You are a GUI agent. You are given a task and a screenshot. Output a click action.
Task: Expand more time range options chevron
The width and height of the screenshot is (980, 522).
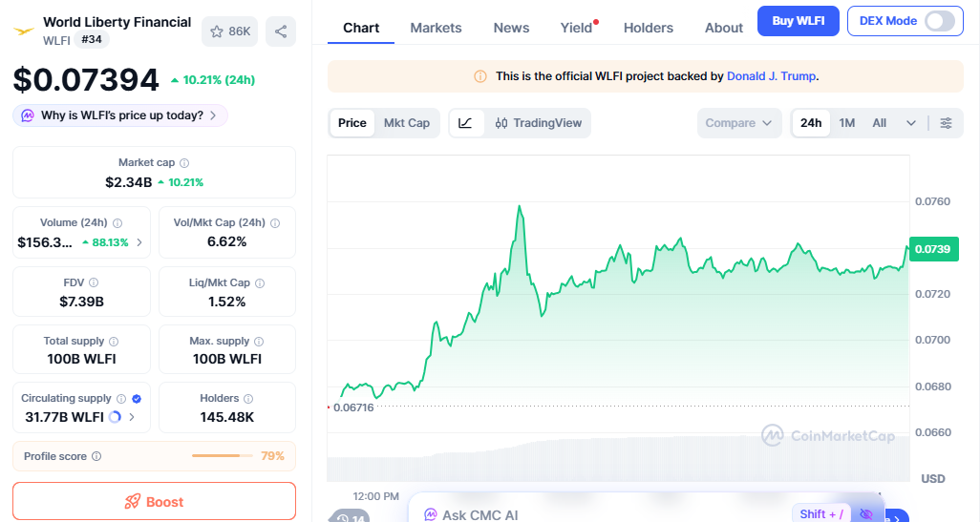click(911, 123)
